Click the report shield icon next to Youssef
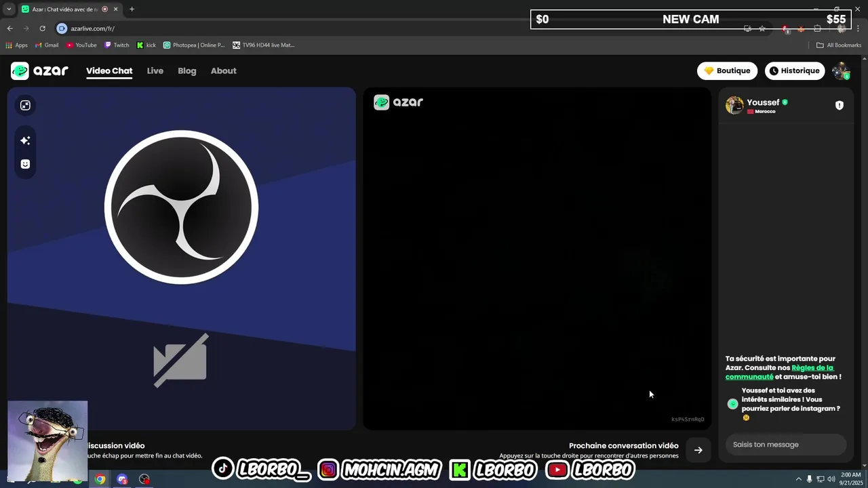Viewport: 868px width, 488px height. click(x=839, y=105)
